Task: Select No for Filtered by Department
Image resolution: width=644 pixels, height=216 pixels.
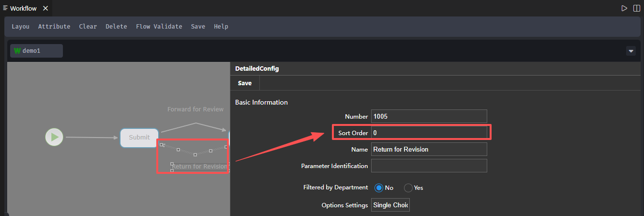Action: coord(379,188)
